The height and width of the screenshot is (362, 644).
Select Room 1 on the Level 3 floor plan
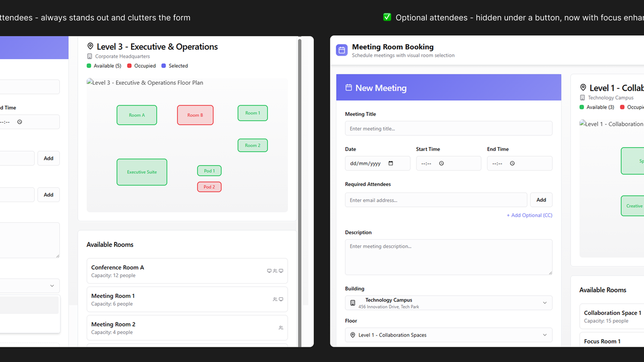coord(253,113)
